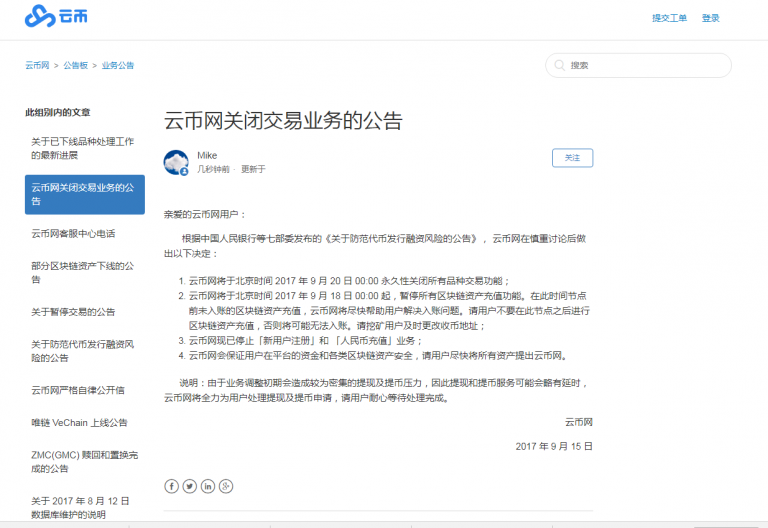
Task: Click Mike's cloud avatar image
Action: tap(176, 162)
